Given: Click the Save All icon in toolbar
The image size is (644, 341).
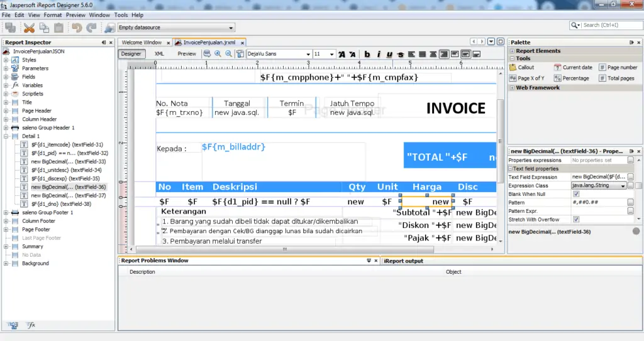Looking at the screenshot, I should tap(10, 28).
